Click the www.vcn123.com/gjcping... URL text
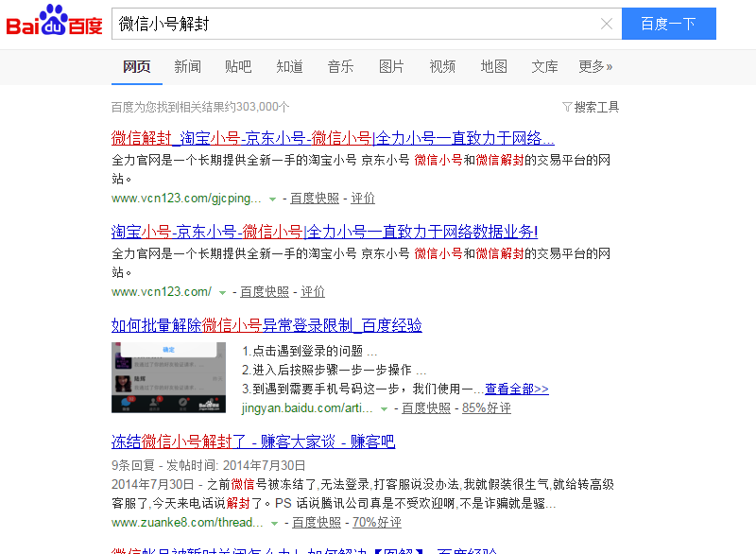756x554 pixels. 186,199
